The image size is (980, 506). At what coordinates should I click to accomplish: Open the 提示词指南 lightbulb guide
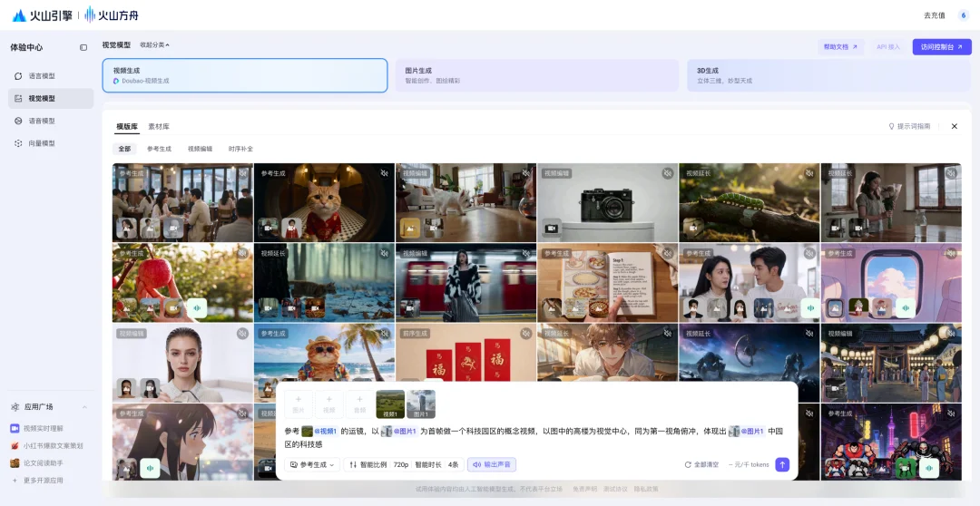909,126
